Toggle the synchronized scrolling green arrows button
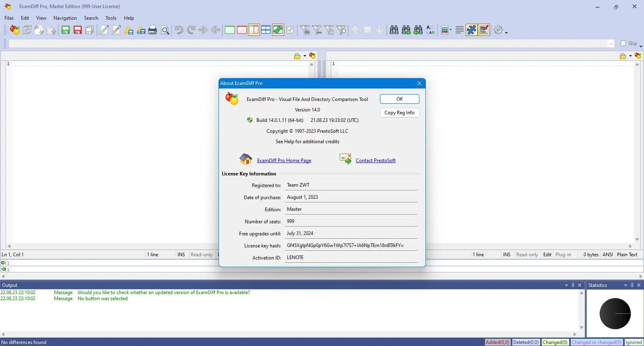This screenshot has height=346, width=644. click(x=278, y=30)
